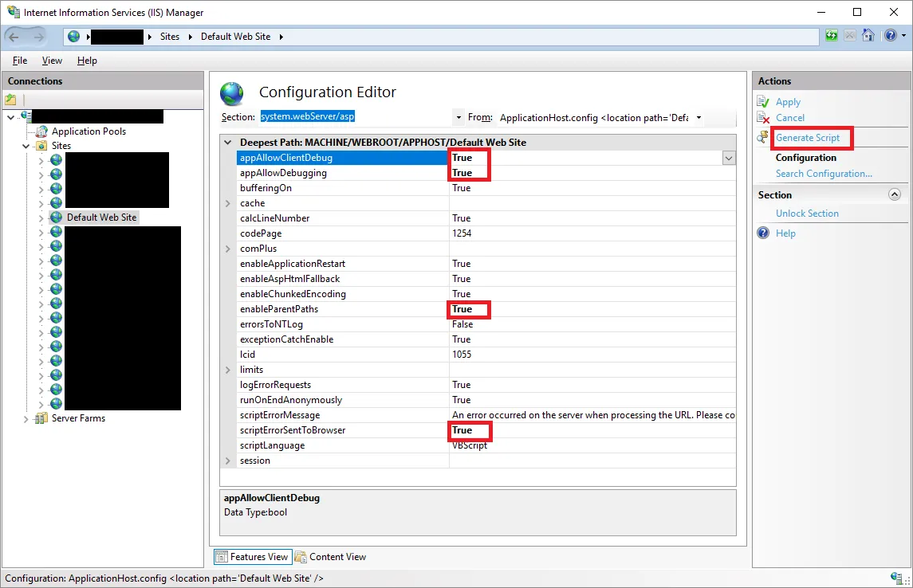Open Search Configuration link

coord(824,174)
